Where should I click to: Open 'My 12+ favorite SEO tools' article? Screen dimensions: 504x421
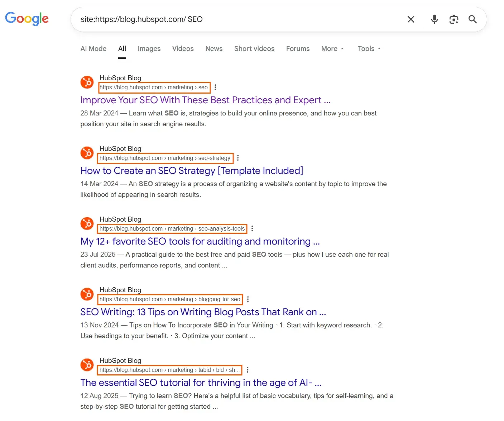pos(200,241)
